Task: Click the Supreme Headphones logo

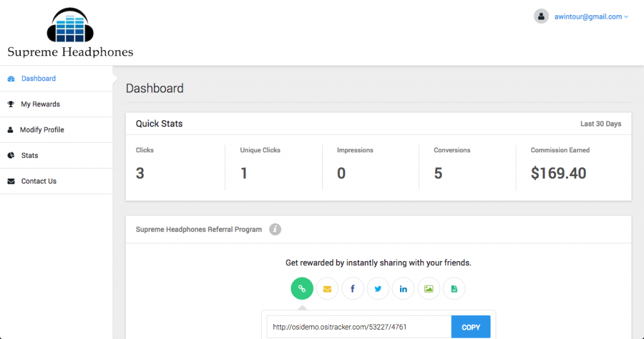Action: (x=70, y=33)
